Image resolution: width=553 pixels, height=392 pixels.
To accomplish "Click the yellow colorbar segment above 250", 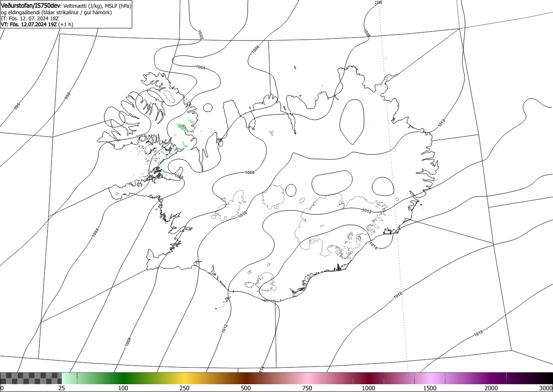I will point(184,378).
